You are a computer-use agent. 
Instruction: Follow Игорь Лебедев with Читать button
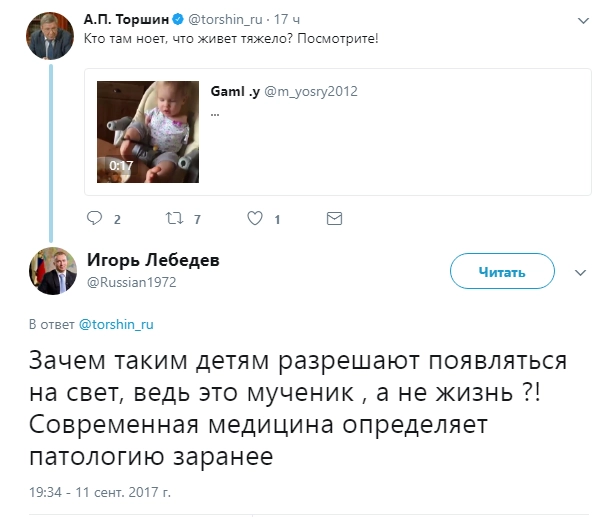coord(501,271)
